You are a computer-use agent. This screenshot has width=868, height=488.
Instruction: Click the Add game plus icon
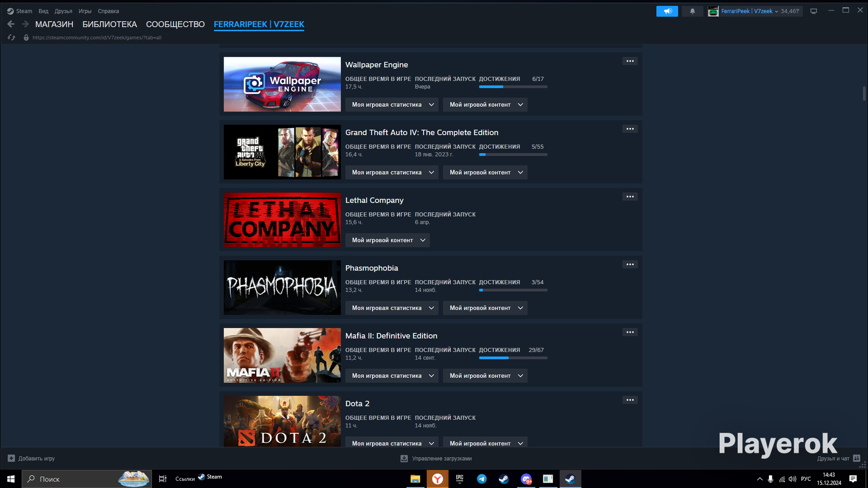point(11,458)
